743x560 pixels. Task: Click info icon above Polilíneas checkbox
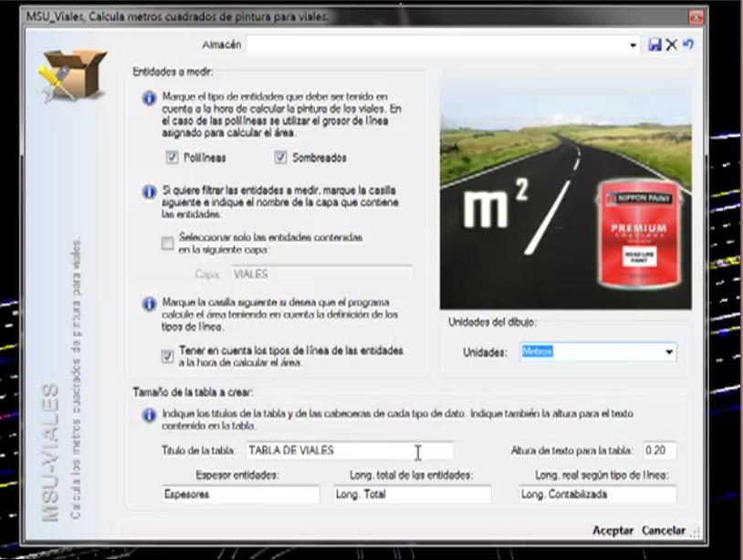(150, 99)
